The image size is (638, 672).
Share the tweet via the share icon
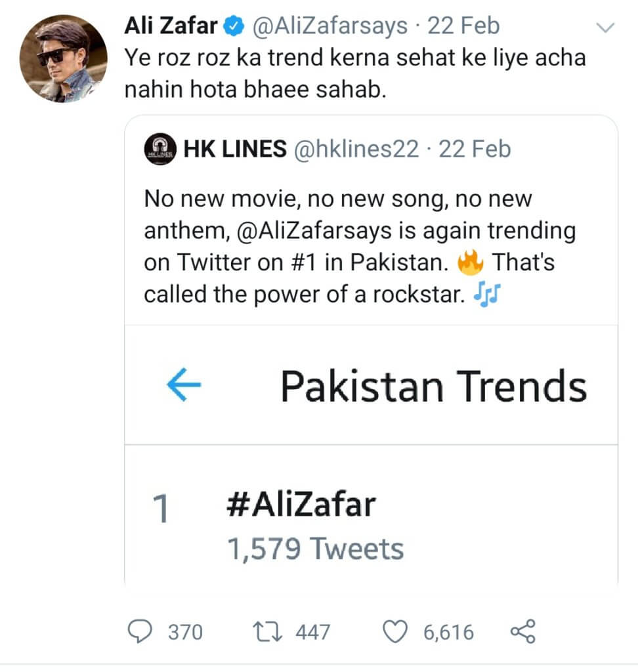click(522, 632)
